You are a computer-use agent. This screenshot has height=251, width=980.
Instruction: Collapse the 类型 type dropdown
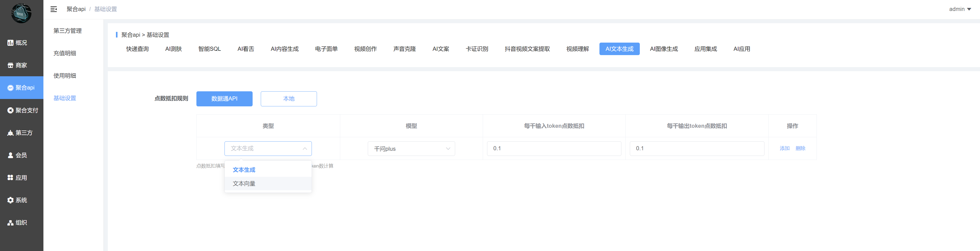tap(268, 148)
